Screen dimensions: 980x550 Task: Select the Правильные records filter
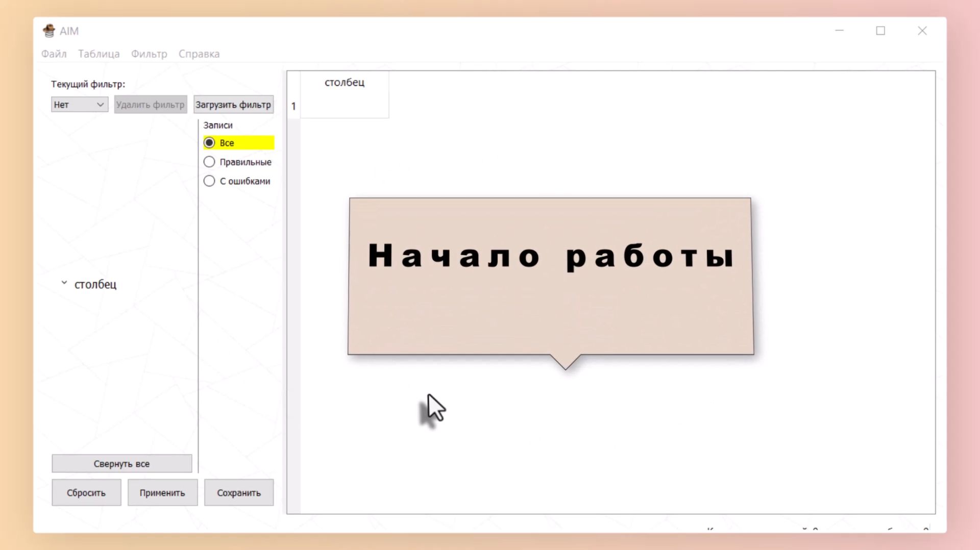click(x=209, y=162)
